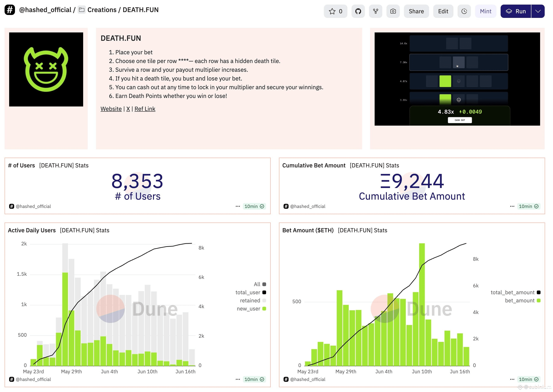Image resolution: width=553 pixels, height=392 pixels.
Task: Fork the dashboard via the fork icon
Action: [375, 11]
